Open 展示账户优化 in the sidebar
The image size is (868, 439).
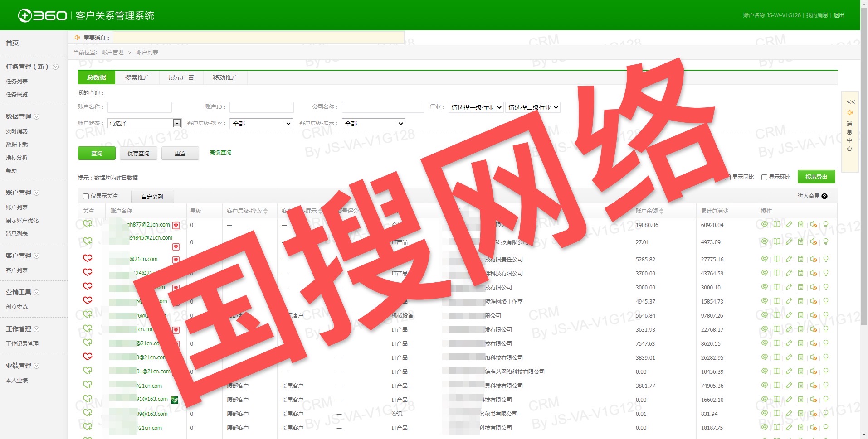[22, 221]
